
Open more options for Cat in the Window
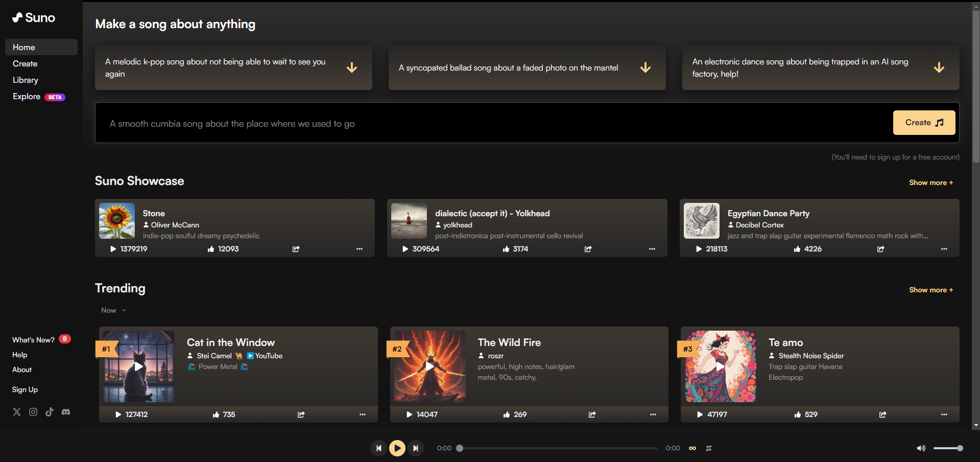click(x=363, y=414)
